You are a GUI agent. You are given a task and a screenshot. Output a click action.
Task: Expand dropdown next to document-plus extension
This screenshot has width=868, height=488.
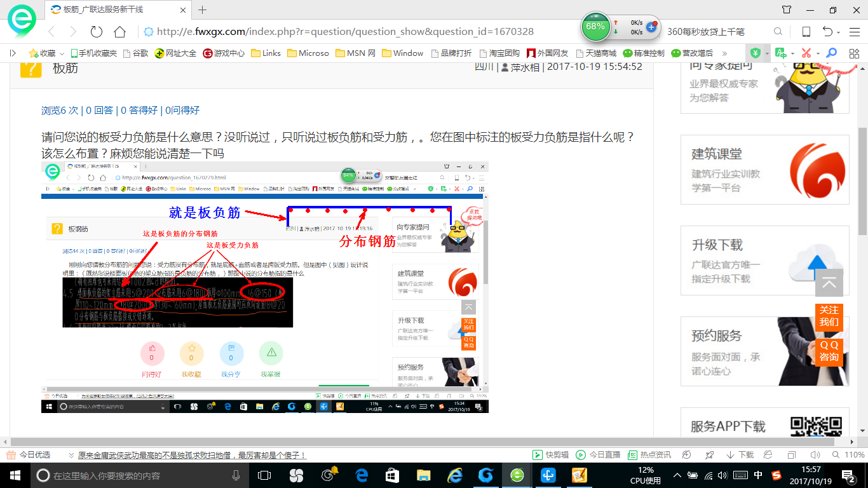click(x=792, y=53)
